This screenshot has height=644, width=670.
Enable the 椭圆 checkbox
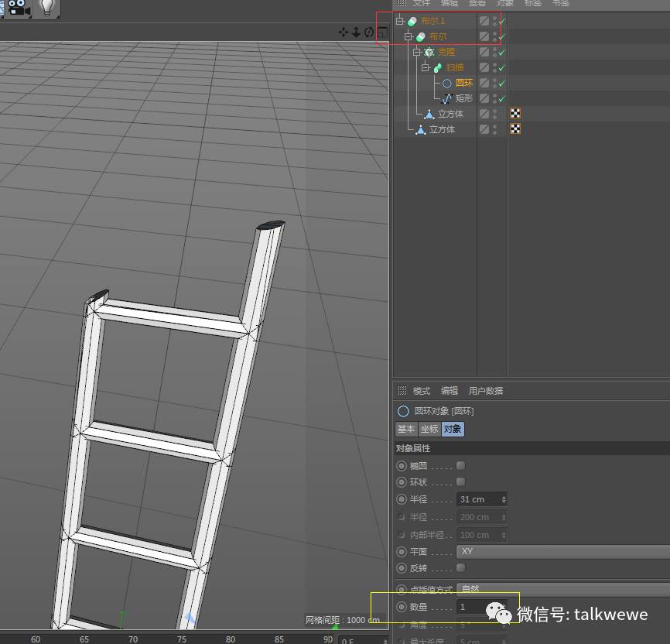tap(460, 465)
